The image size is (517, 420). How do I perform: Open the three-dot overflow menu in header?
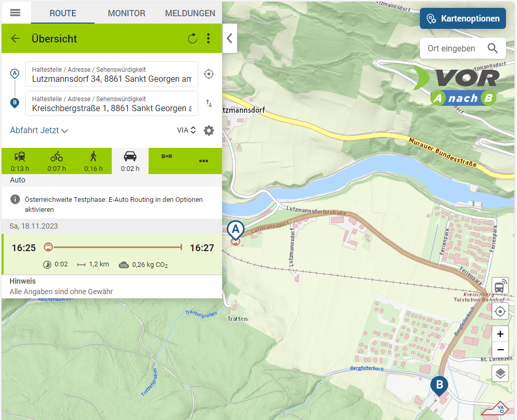[208, 38]
